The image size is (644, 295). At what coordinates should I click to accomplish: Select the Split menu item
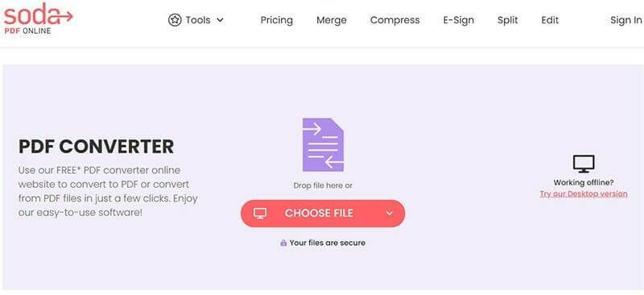(508, 20)
